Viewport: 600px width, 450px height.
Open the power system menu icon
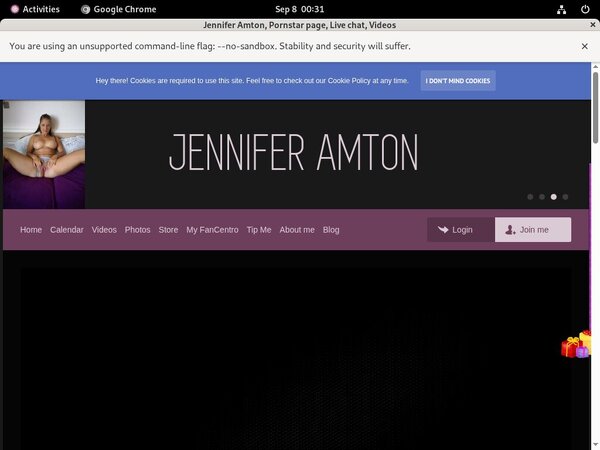(x=585, y=9)
